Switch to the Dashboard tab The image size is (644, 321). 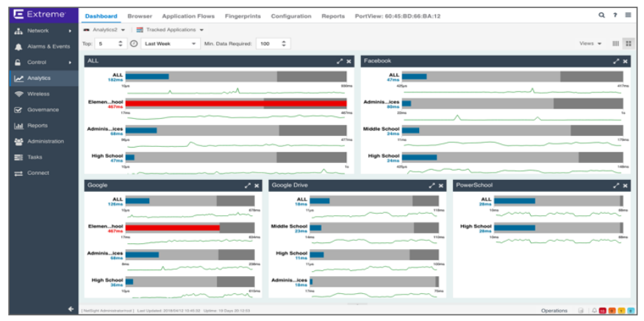(101, 16)
